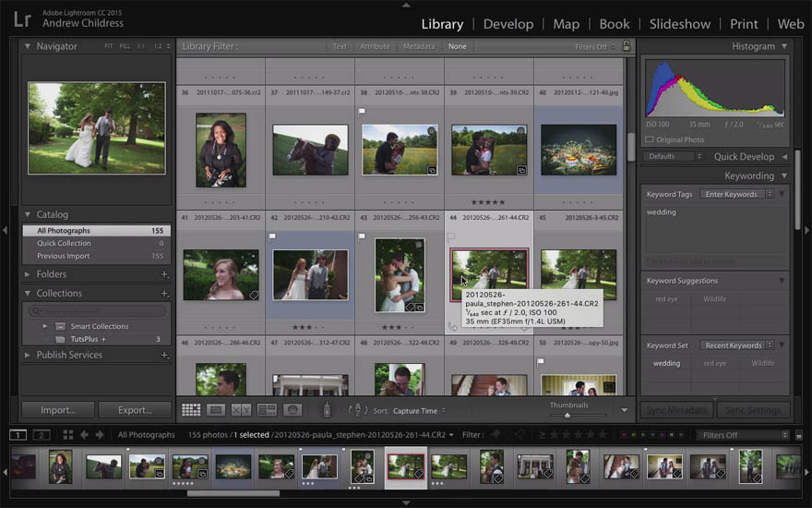Hide left panel with edge arrow

pos(5,229)
